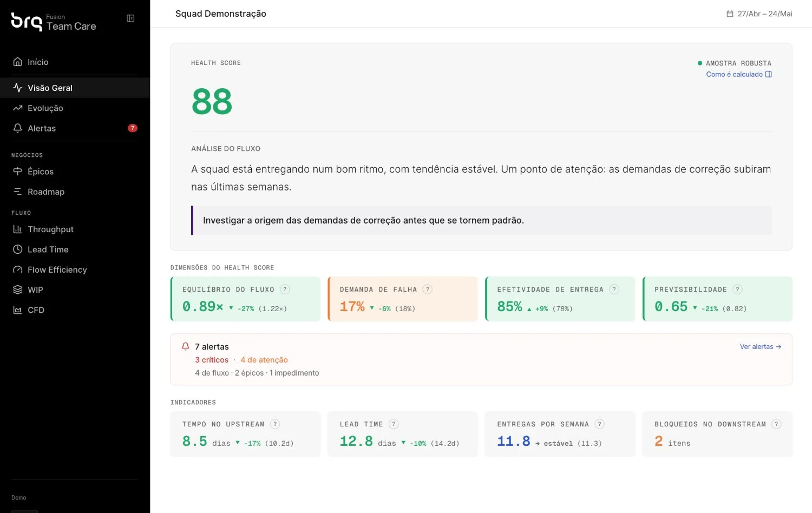This screenshot has width=812, height=513.
Task: Open help for Equilíbrio do Fluxo
Action: tap(285, 290)
